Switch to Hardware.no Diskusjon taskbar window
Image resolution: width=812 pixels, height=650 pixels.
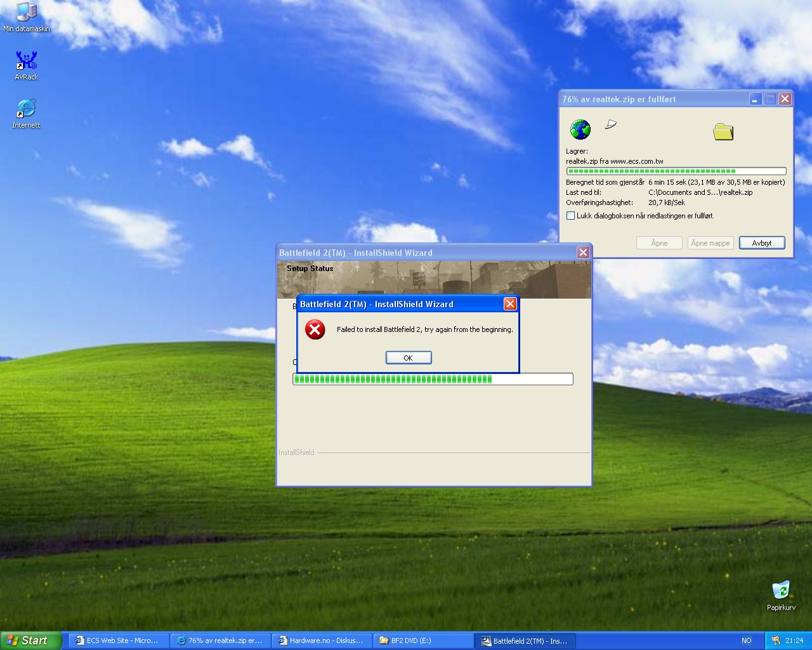point(322,640)
